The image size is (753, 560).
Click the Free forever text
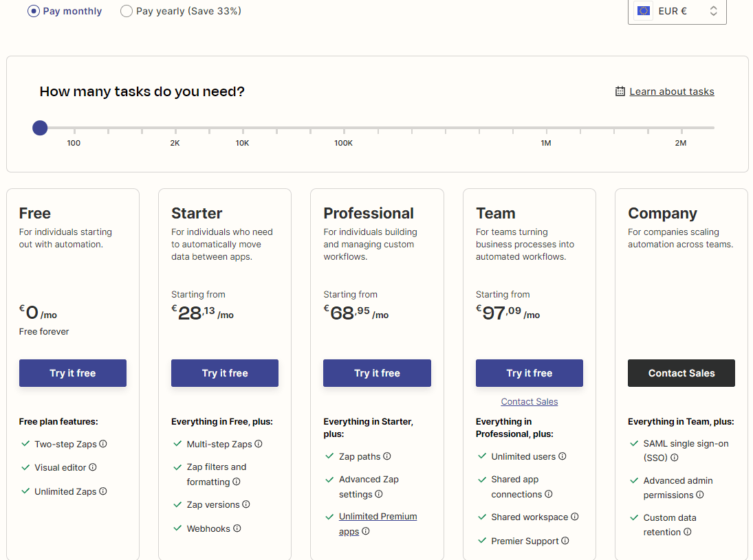tap(44, 332)
